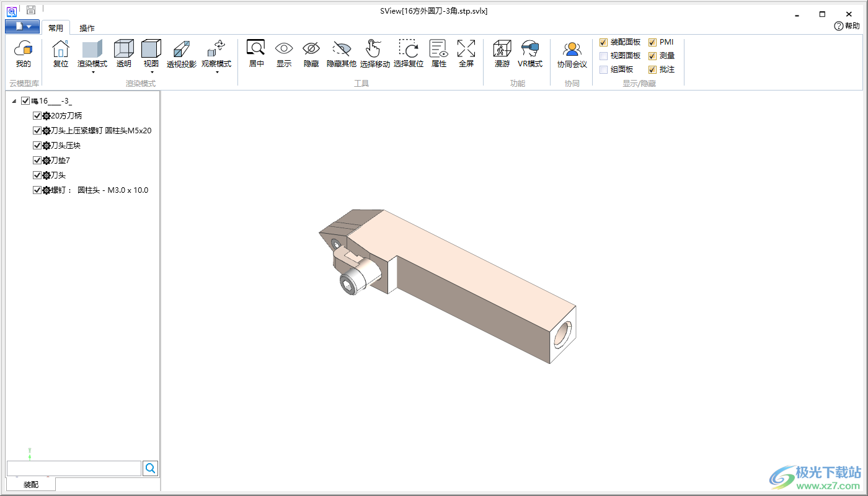Select 刀头压块 tree item
This screenshot has width=868, height=496.
(66, 145)
